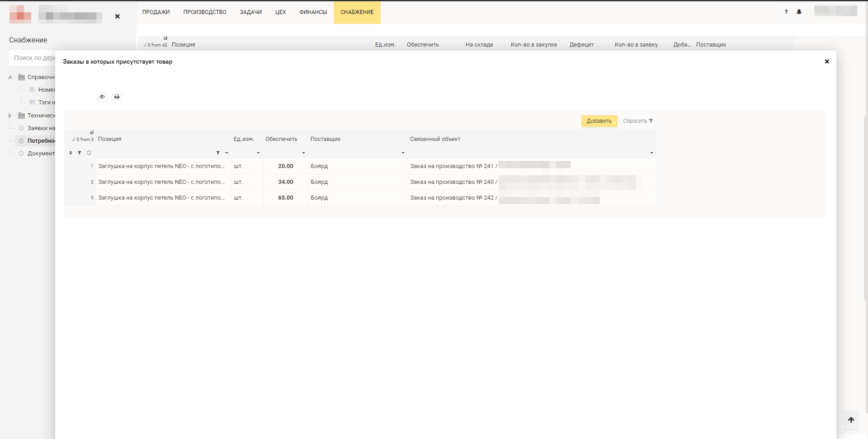Open notifications bell icon
This screenshot has width=868, height=439.
tap(799, 12)
